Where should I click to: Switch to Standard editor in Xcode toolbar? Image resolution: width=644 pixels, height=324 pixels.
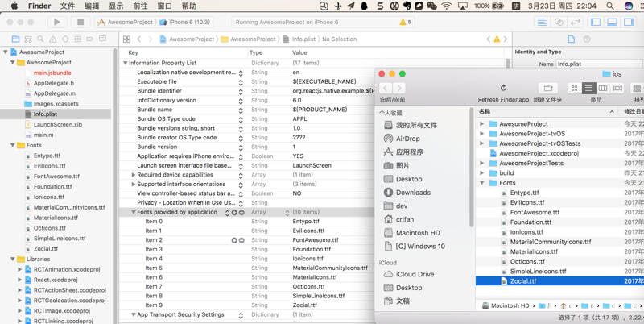(543, 23)
